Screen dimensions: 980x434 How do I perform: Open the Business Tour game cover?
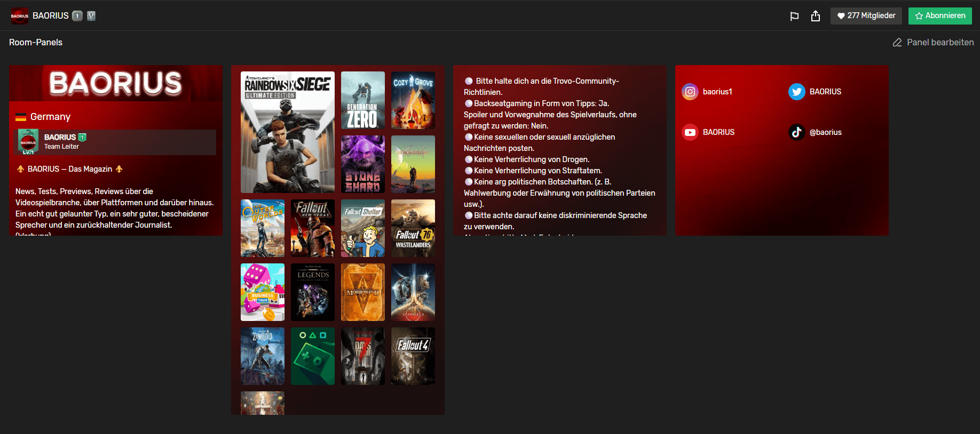click(263, 292)
